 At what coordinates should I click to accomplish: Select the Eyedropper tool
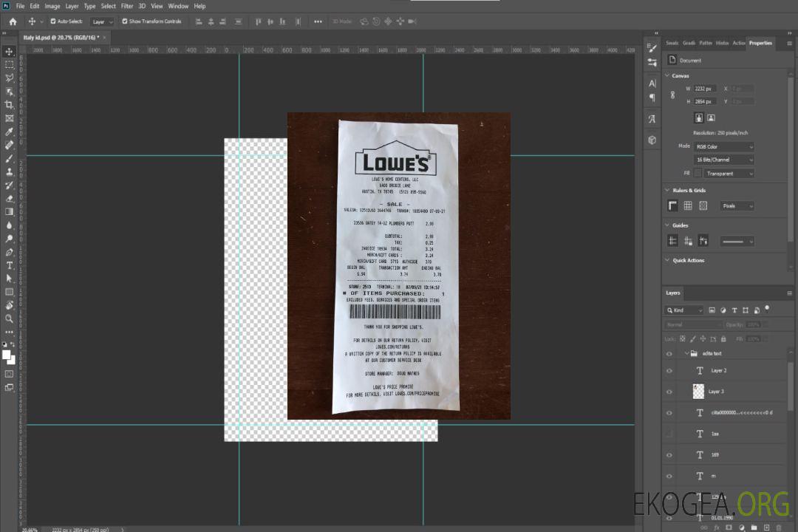tap(9, 132)
